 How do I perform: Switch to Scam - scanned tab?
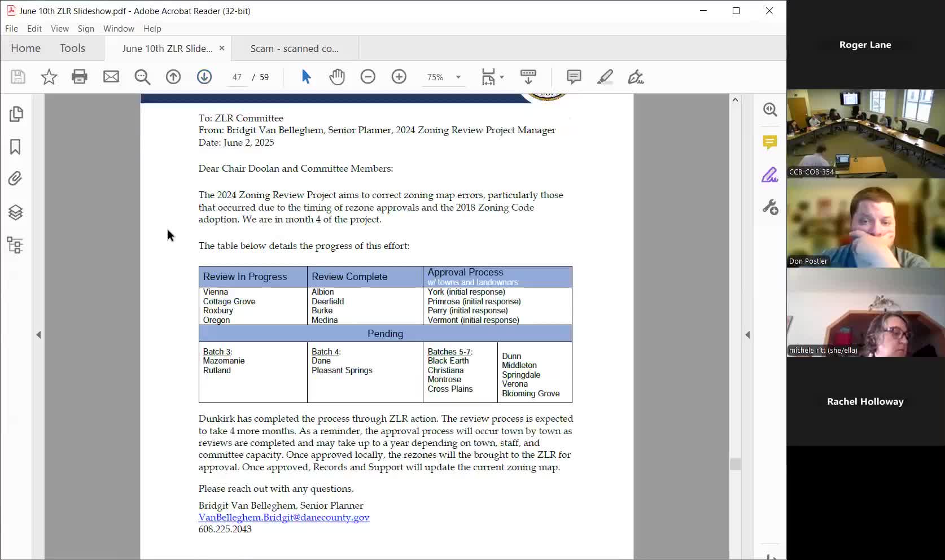click(x=294, y=49)
